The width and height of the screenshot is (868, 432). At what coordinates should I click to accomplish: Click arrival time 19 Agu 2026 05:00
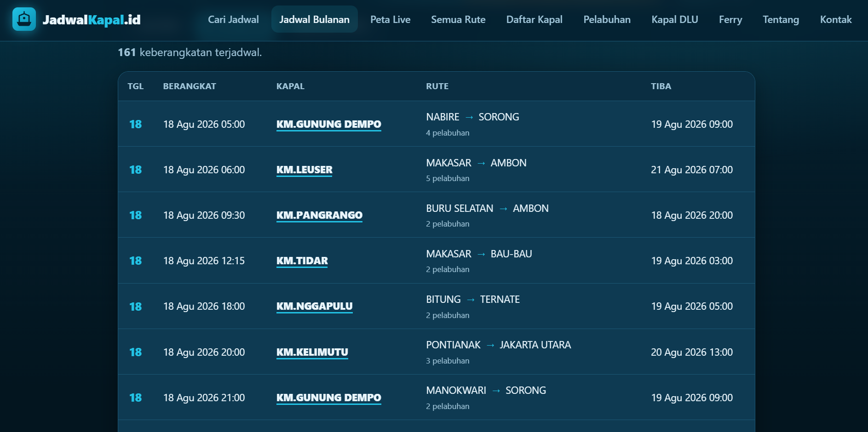point(692,306)
